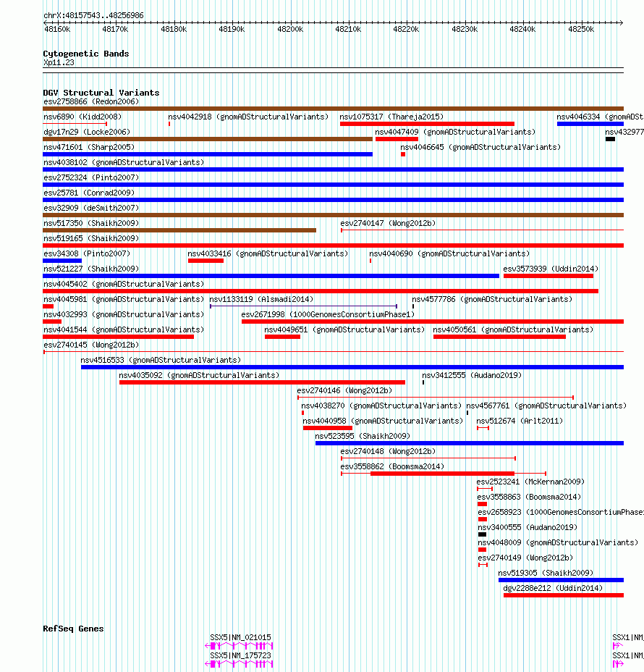The height and width of the screenshot is (672, 644).
Task: Open nsv4047409 gnomAD variant label
Action: 455,132
